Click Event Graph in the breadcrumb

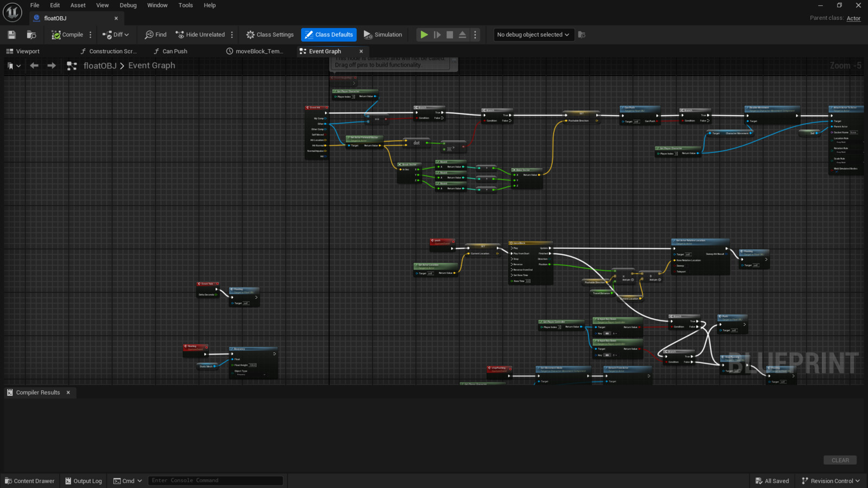(x=152, y=66)
